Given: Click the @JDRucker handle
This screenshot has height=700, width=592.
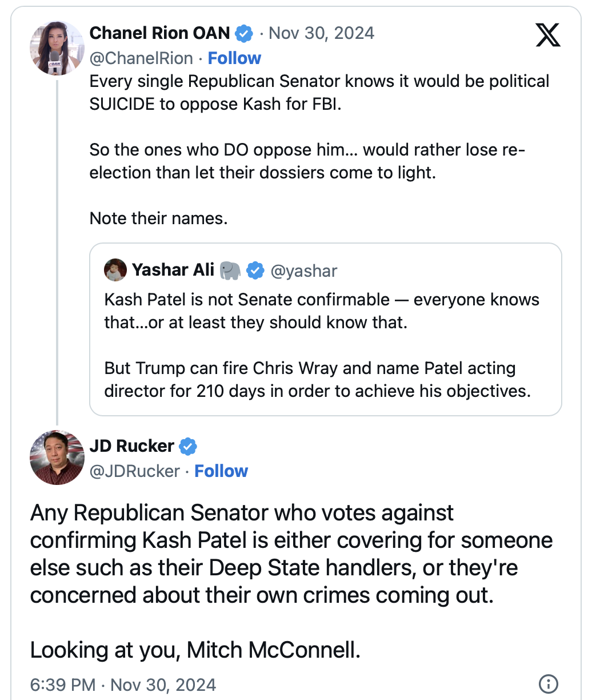Looking at the screenshot, I should pos(135,471).
